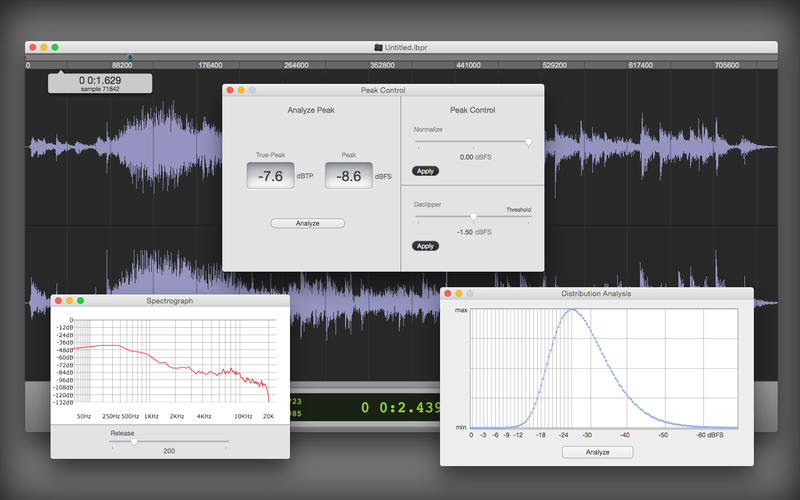800x500 pixels.
Task: Click Analyze in Distribution Analysis window
Action: (x=597, y=452)
